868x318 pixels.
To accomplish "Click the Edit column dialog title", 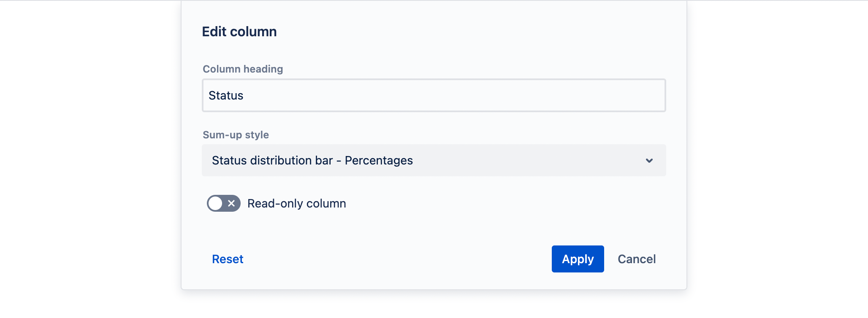I will tap(239, 32).
